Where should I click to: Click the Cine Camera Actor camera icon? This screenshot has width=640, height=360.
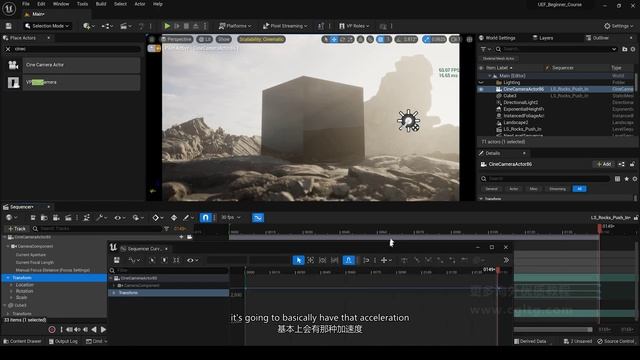click(13, 65)
